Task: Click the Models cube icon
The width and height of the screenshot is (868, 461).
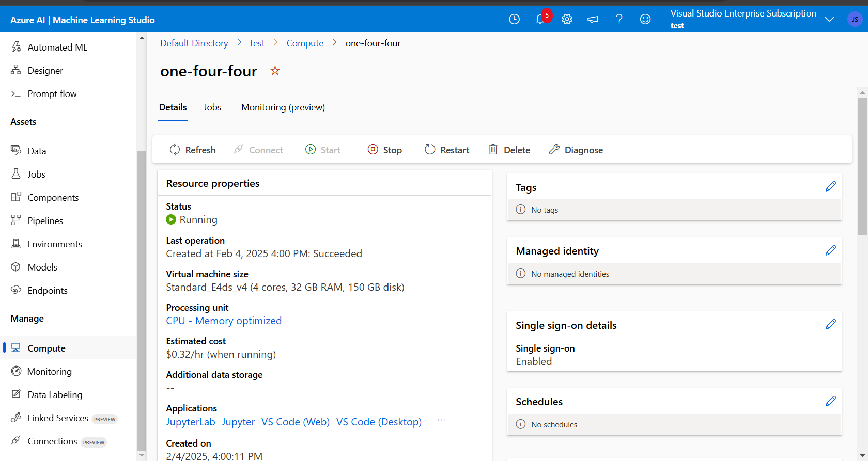Action: (16, 266)
